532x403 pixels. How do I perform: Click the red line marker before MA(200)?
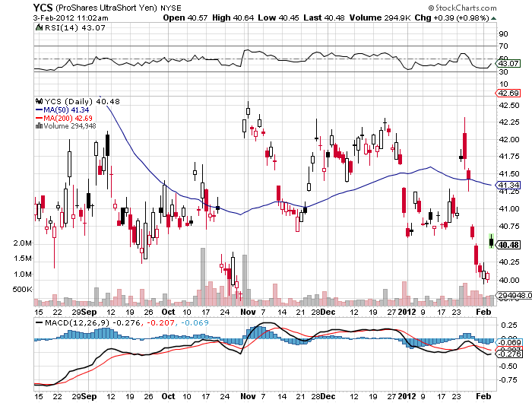click(40, 118)
